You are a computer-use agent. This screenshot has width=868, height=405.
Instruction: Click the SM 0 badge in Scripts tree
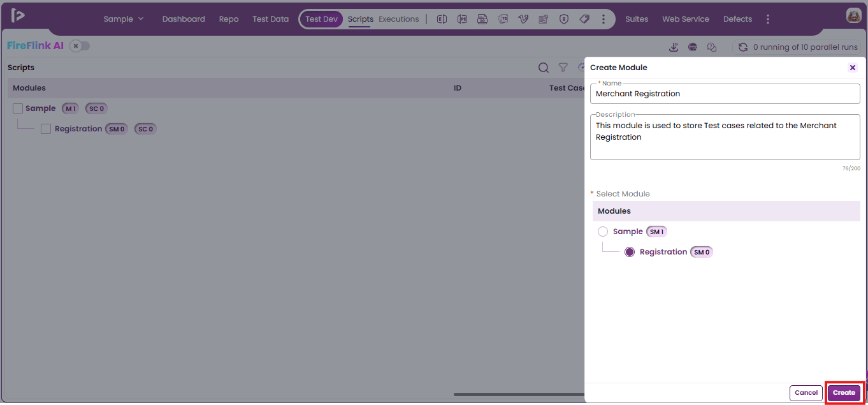(x=117, y=129)
